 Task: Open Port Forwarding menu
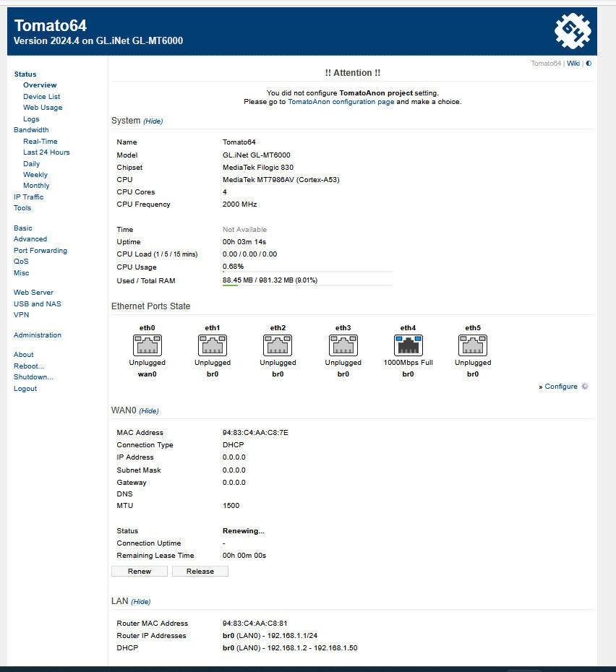40,251
